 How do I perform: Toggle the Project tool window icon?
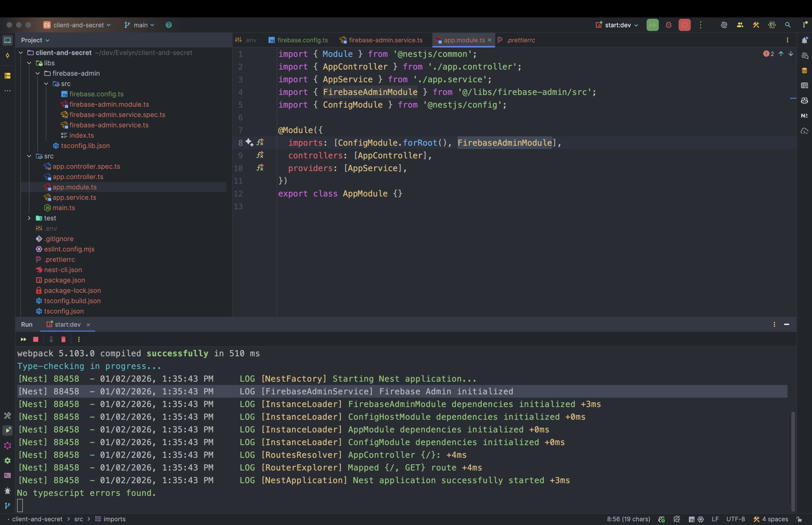pyautogui.click(x=8, y=40)
